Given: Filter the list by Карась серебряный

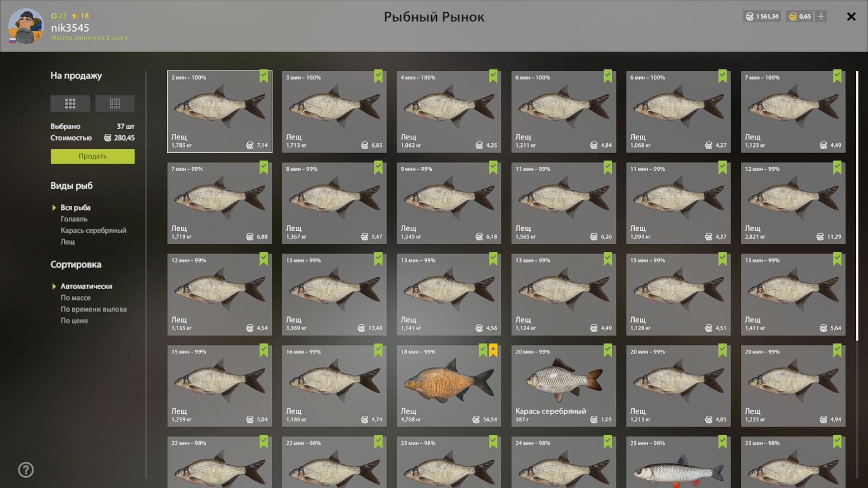Looking at the screenshot, I should click(94, 230).
